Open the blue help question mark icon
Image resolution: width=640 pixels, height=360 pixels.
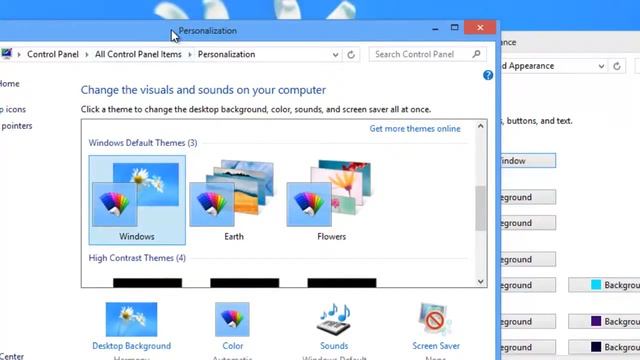[x=488, y=75]
